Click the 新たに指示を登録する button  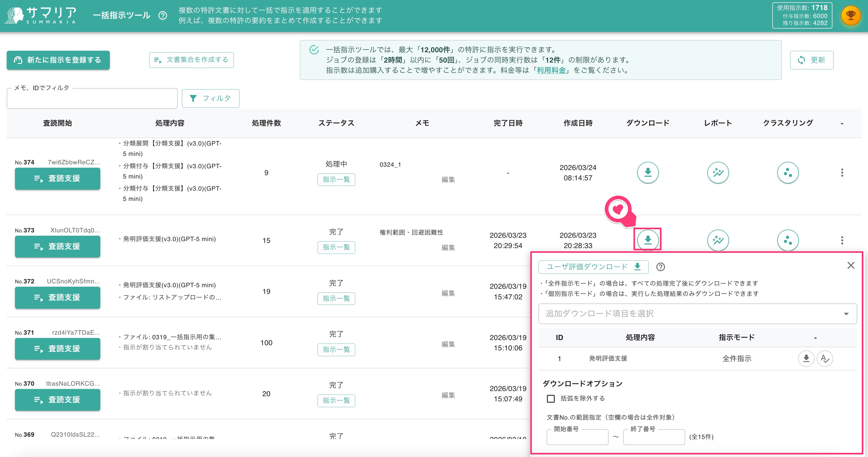(x=58, y=60)
